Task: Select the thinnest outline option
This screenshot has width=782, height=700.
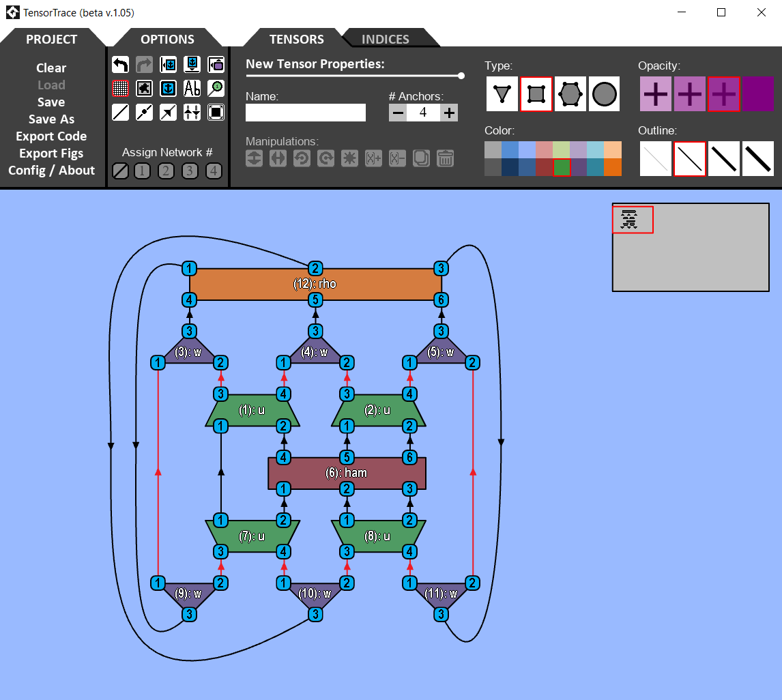Action: (x=656, y=159)
